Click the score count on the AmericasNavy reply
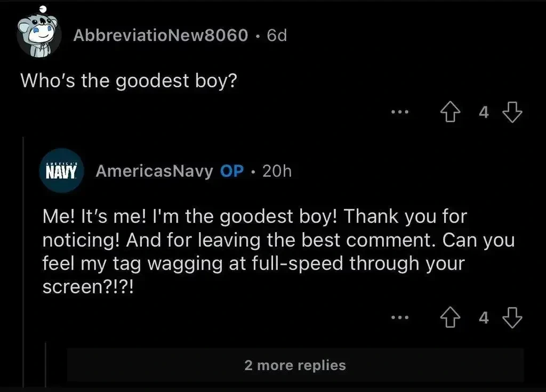 484,318
